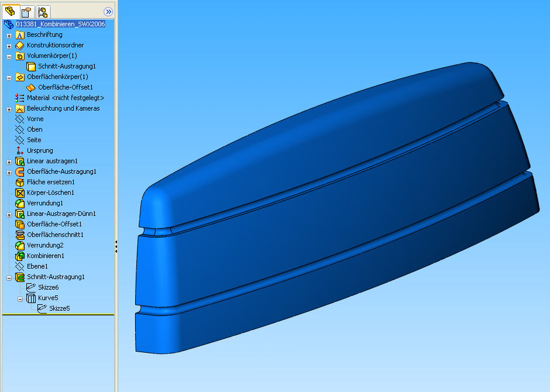550x392 pixels.
Task: Expand the Linear austragen1 feature
Action: point(9,162)
